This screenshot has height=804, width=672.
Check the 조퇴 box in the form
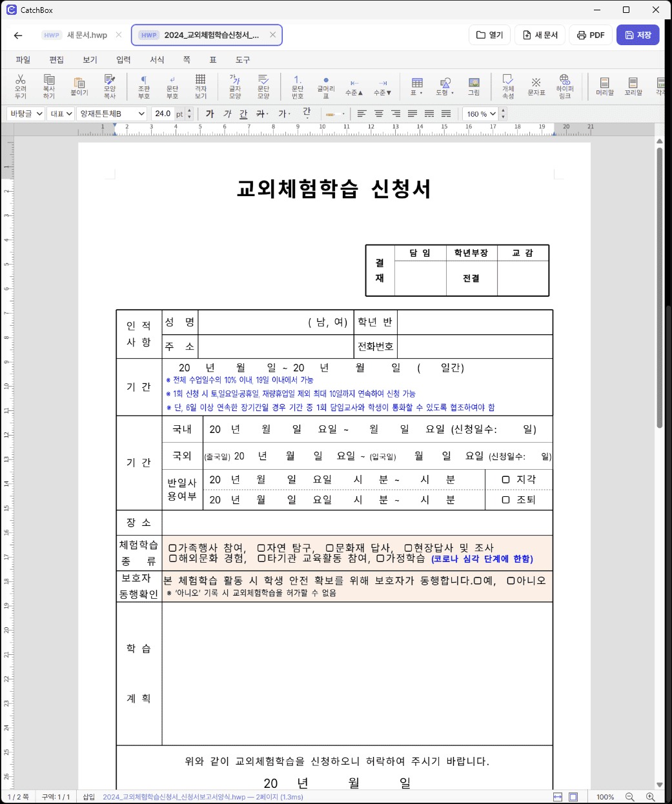[506, 499]
